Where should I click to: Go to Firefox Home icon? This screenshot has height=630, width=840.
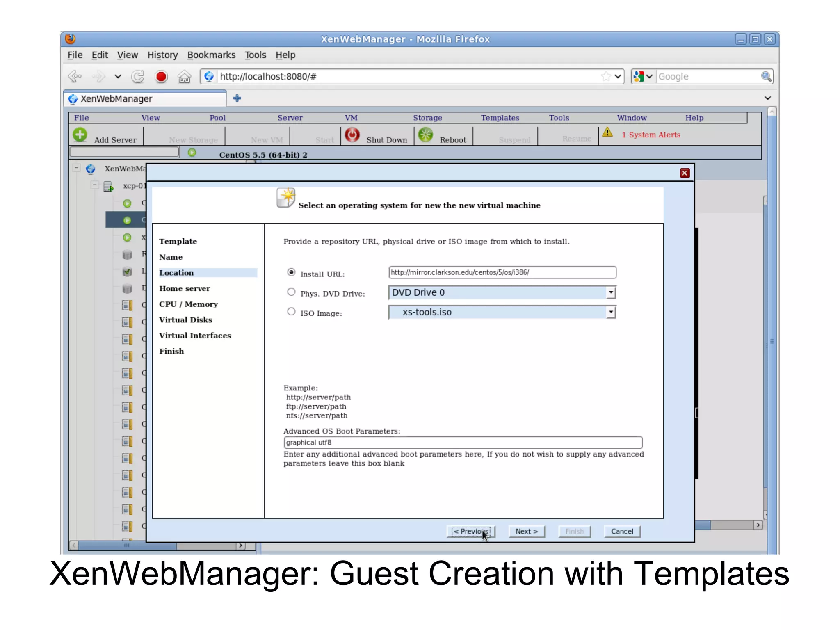[x=184, y=76]
